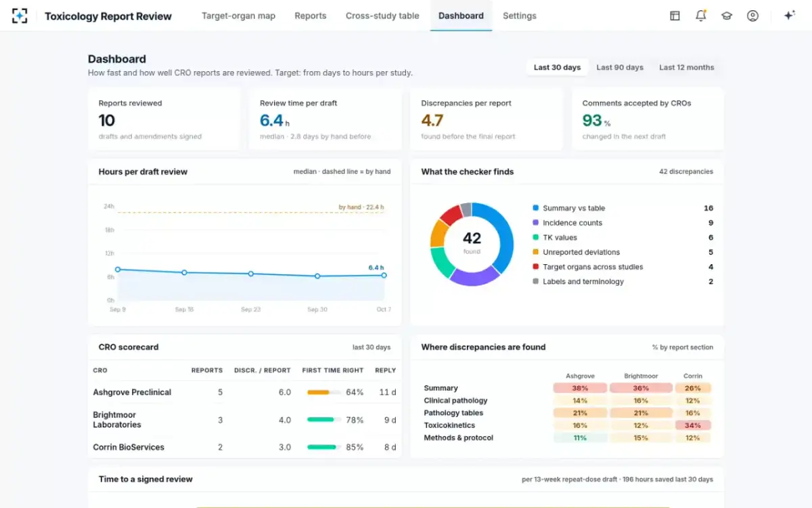
Task: Click Brightmoor heatmap column header
Action: tap(641, 376)
